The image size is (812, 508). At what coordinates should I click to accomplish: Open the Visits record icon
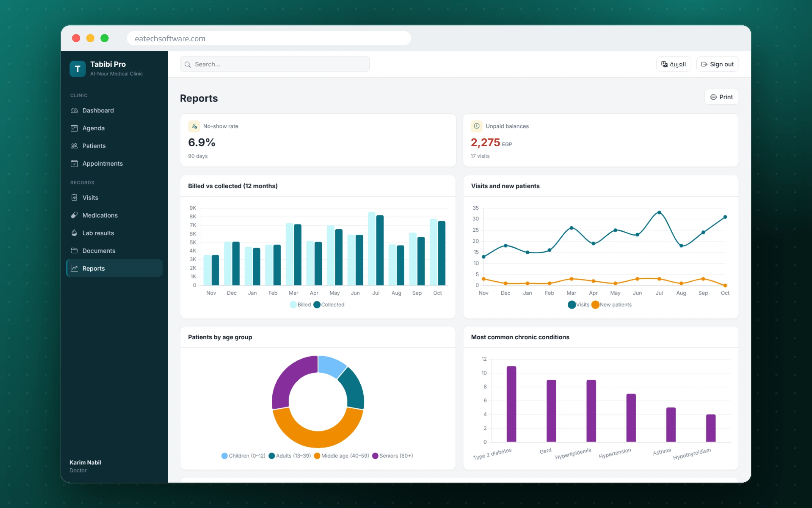[74, 197]
